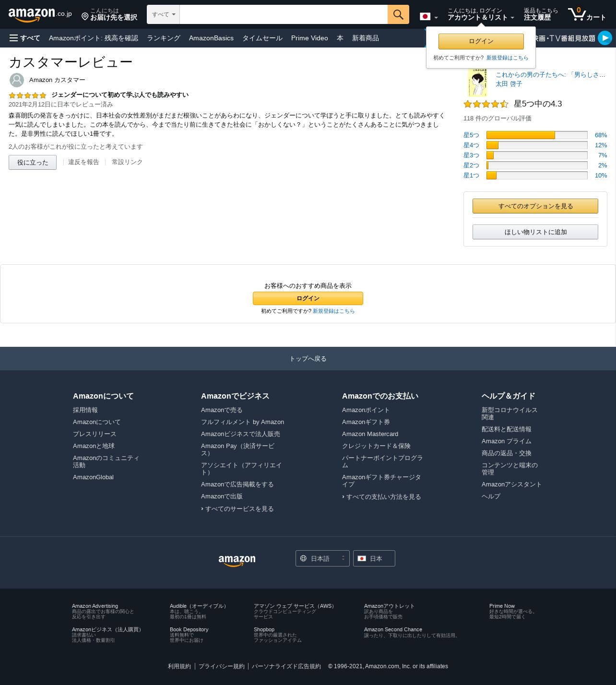Image resolution: width=616 pixels, height=685 pixels.
Task: Click the 星5つ 68% histogram bar
Action: point(537,135)
